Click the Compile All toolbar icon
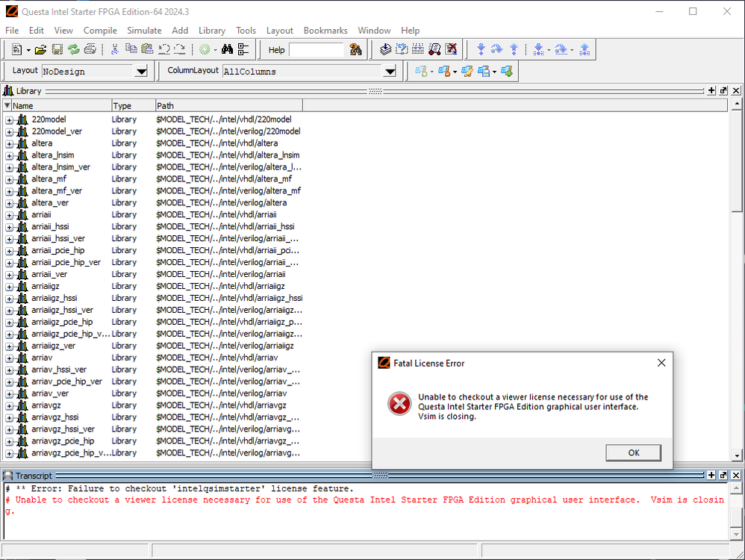The width and height of the screenshot is (745, 560). coord(402,49)
